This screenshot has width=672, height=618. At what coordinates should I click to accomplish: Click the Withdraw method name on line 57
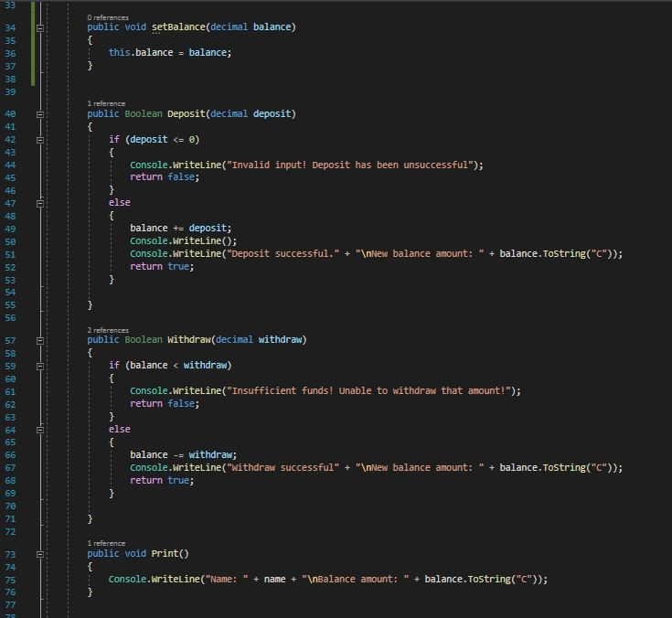point(189,340)
